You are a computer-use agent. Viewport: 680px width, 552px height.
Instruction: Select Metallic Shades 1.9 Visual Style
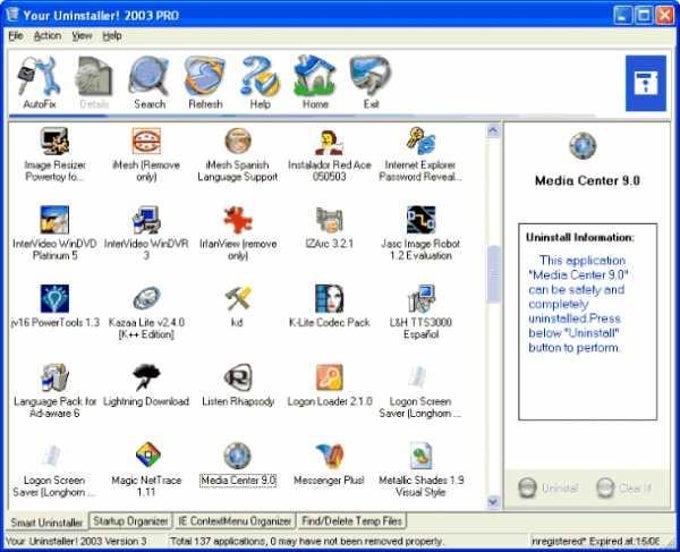tap(420, 470)
